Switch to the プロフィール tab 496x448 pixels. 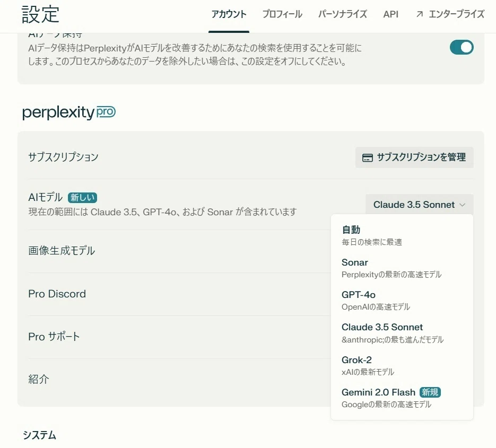point(282,14)
